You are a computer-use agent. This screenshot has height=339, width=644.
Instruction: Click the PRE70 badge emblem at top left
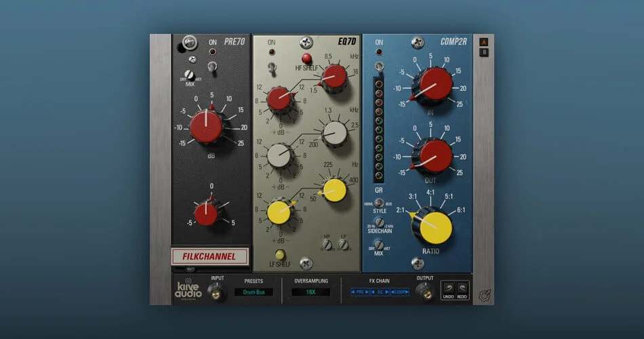(x=190, y=43)
